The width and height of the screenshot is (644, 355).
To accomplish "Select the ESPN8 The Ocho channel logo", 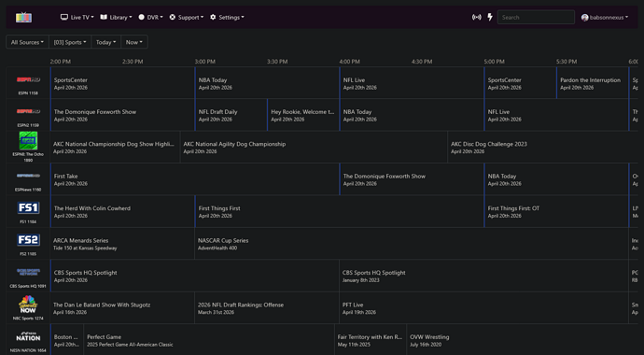I will [28, 141].
